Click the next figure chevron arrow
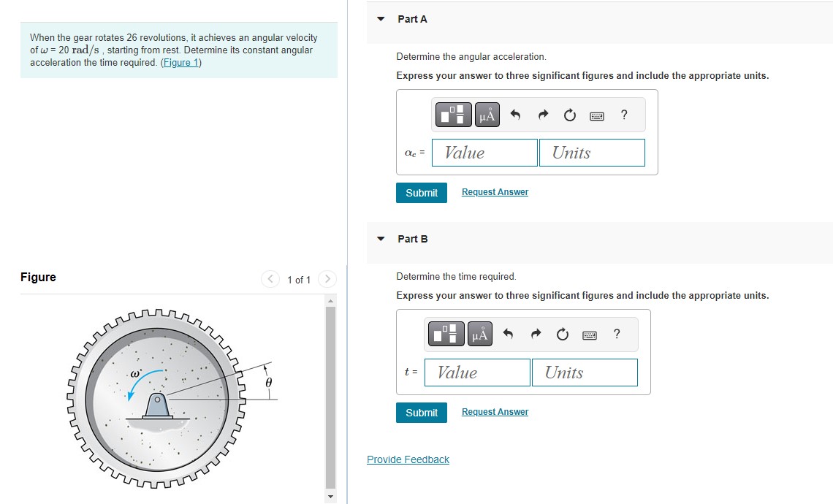This screenshot has height=504, width=833. point(327,279)
